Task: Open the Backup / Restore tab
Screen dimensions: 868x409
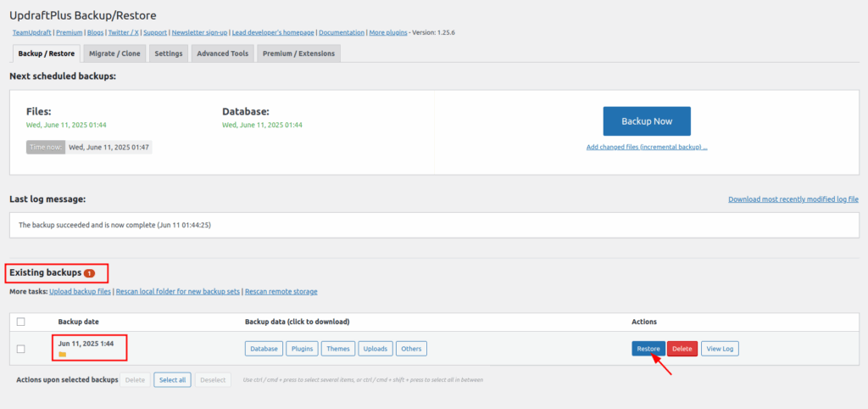Action: click(47, 53)
